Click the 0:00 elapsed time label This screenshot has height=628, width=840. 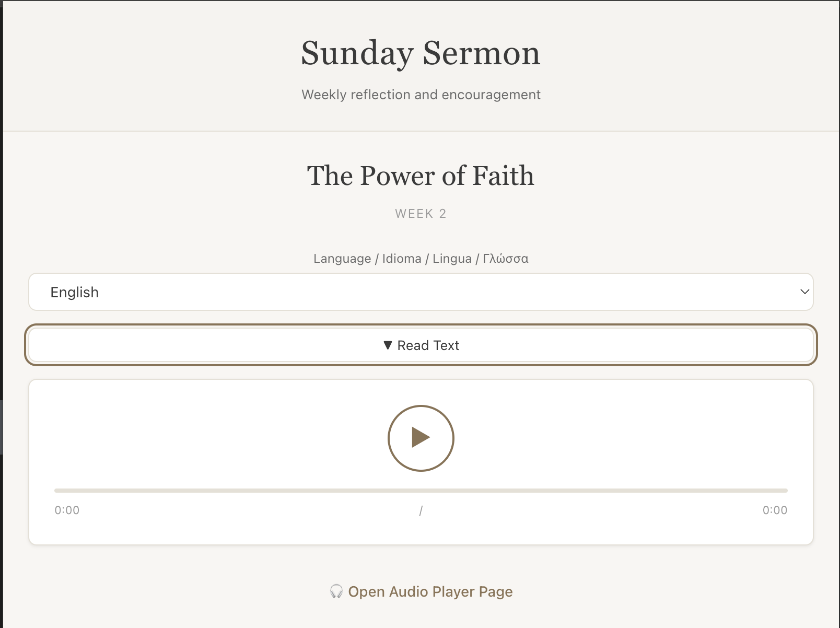click(x=66, y=510)
